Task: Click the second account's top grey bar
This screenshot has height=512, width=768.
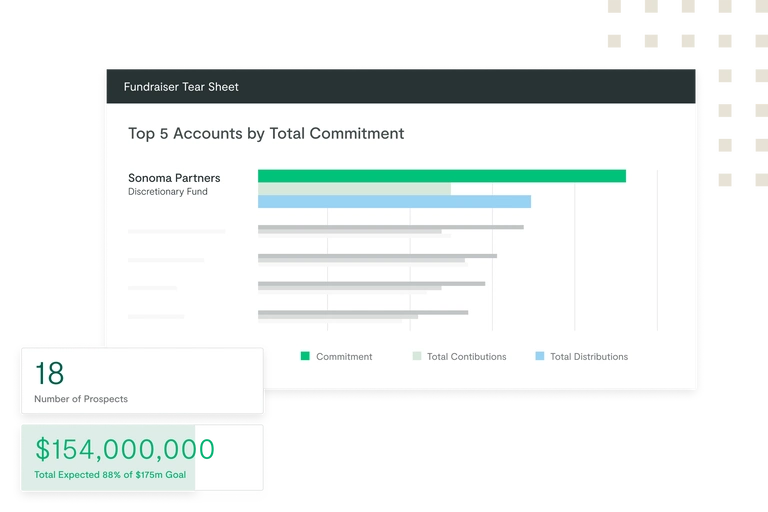Action: click(x=390, y=227)
